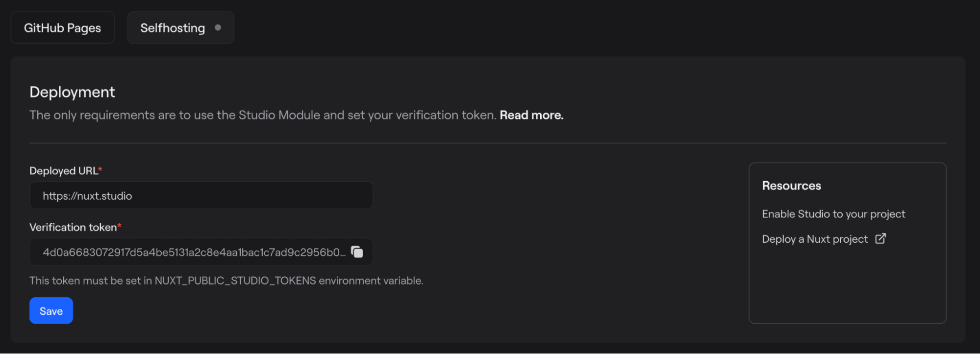
Task: Open Deploy a Nuxt project link
Action: [x=815, y=239]
